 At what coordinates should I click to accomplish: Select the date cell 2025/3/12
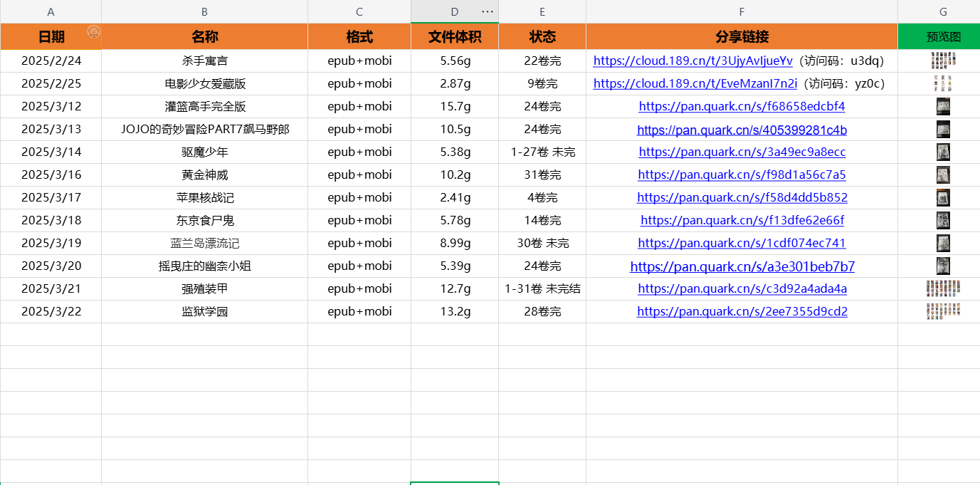[51, 107]
